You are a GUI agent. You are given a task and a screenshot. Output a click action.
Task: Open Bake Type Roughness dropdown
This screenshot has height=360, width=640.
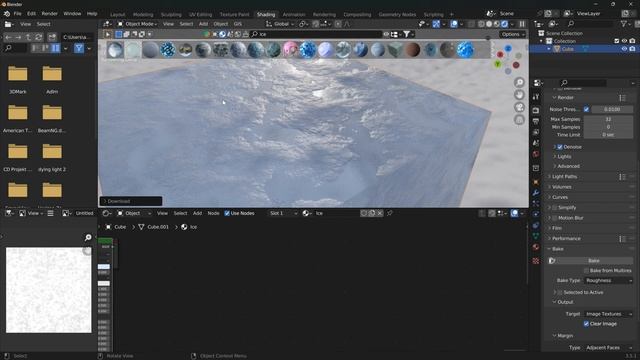(608, 280)
